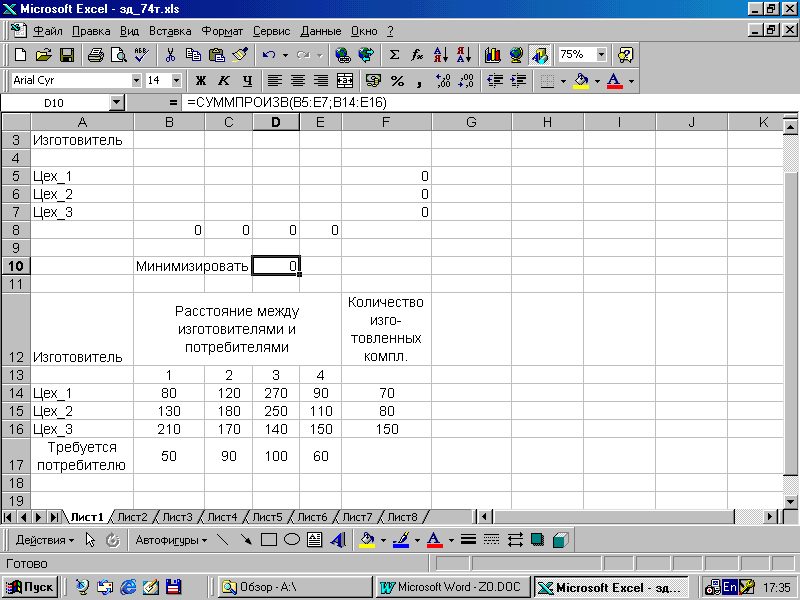
Task: Paste from clipboard with the Paste icon
Action: (217, 55)
